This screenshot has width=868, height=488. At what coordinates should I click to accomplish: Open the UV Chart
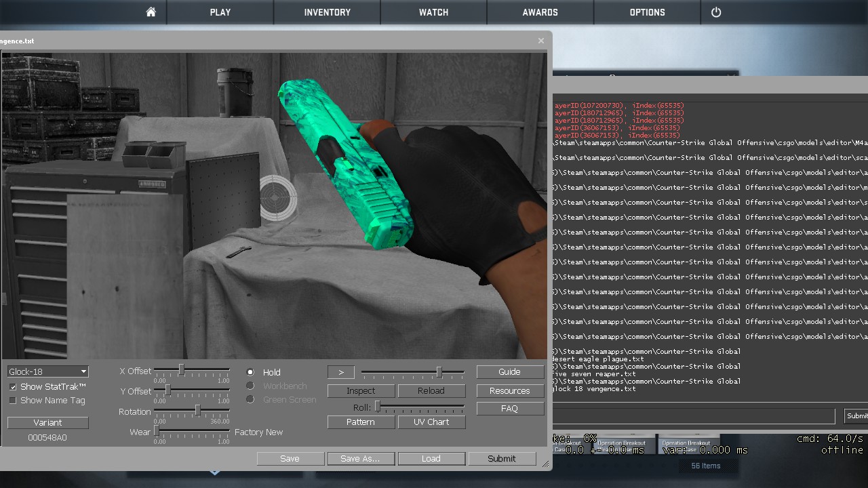tap(431, 422)
